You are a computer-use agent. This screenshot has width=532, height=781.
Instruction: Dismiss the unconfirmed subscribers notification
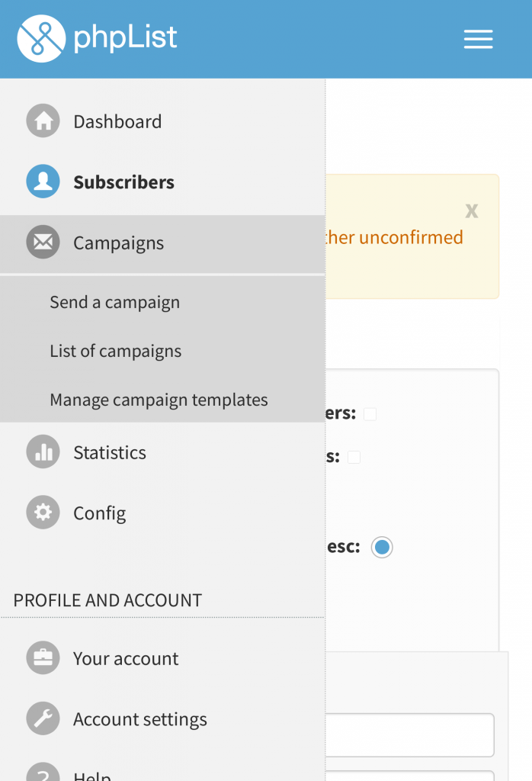[472, 211]
